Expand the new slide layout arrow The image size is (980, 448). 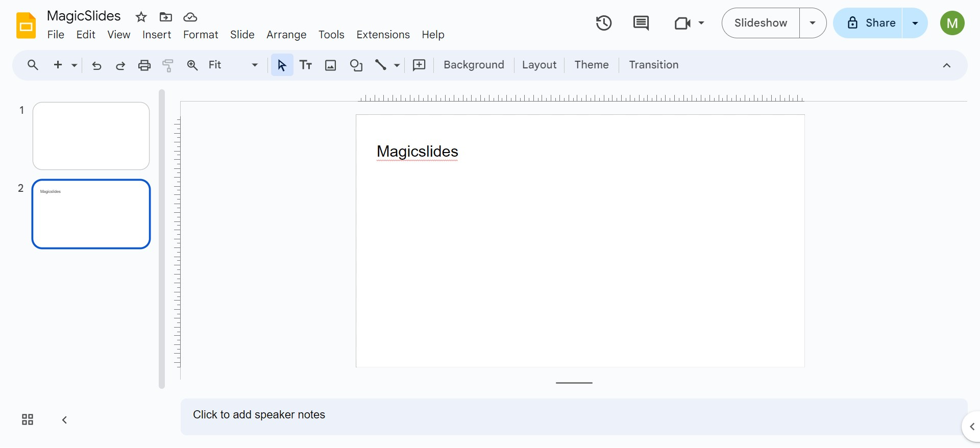tap(75, 65)
